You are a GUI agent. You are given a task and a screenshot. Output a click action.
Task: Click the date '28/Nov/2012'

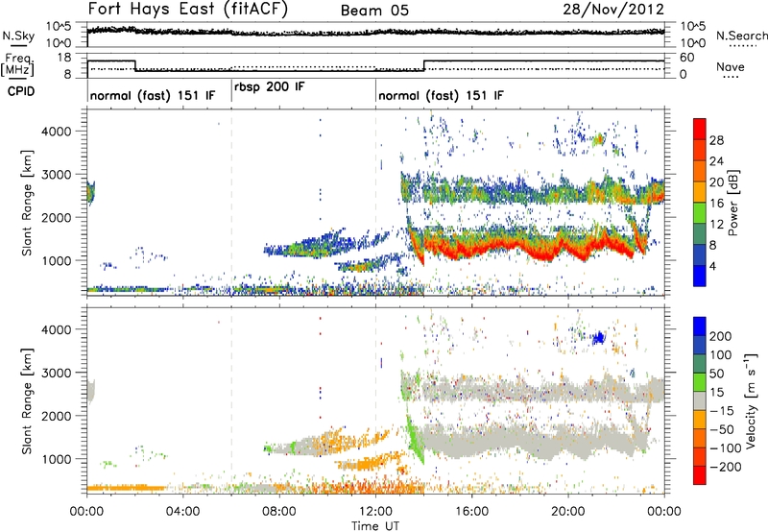pyautogui.click(x=613, y=9)
